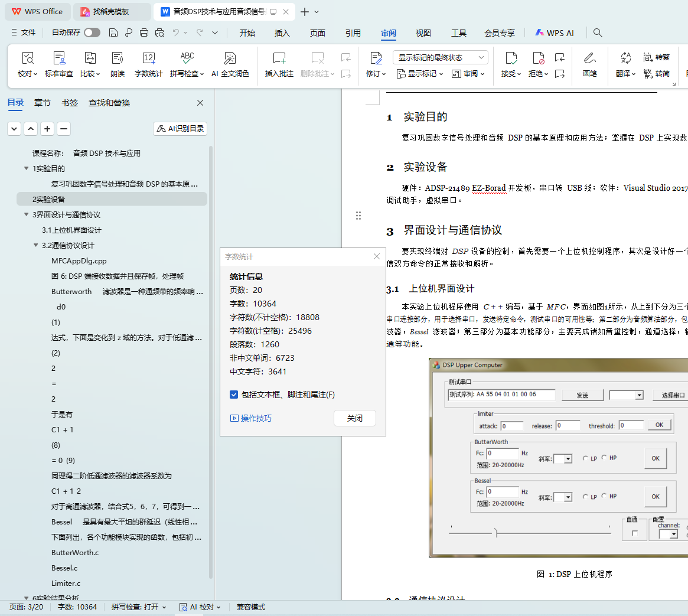The height and width of the screenshot is (616, 688).
Task: Click the 朗读 read aloud icon
Action: [118, 58]
